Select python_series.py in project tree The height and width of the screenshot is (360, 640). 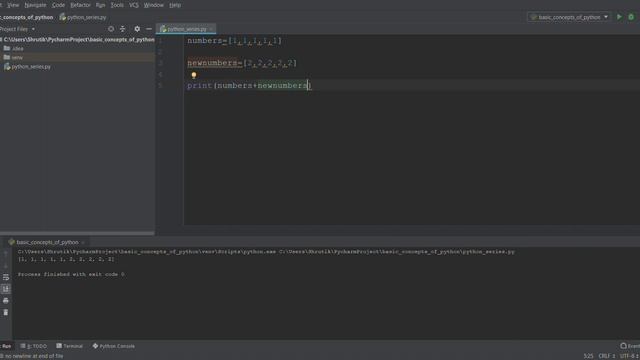pyautogui.click(x=31, y=67)
